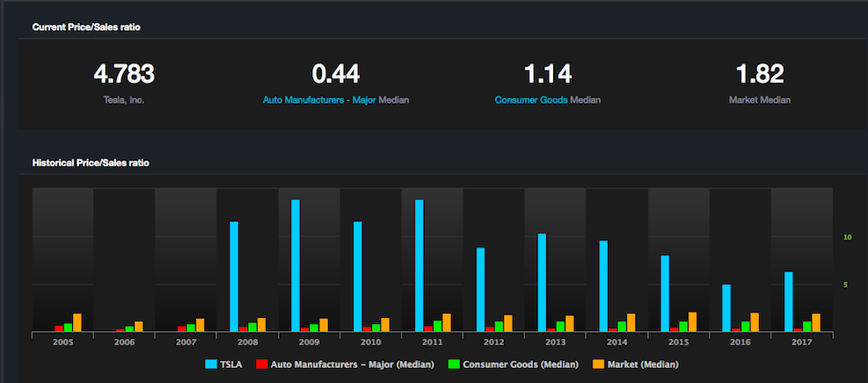Image resolution: width=868 pixels, height=383 pixels.
Task: Select the TSLA bar for 2008
Action: tap(234, 276)
